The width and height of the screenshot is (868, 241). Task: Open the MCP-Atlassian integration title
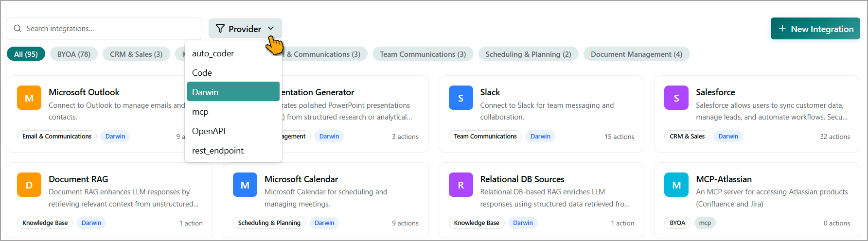pyautogui.click(x=724, y=179)
